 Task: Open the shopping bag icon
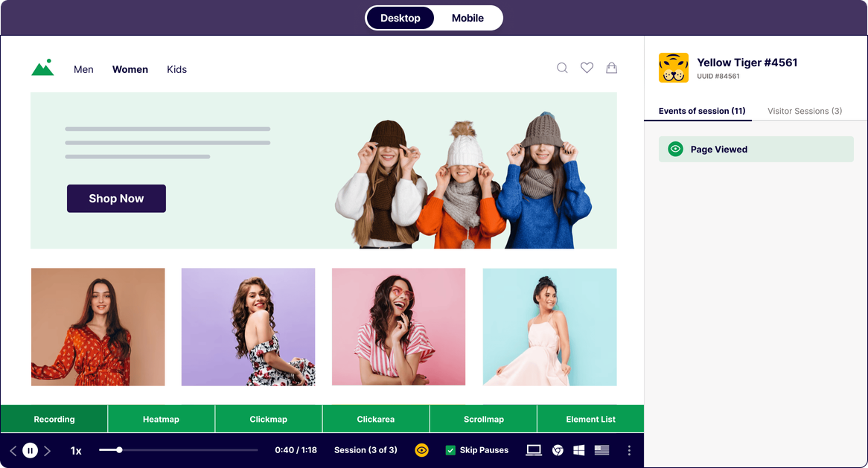(x=611, y=68)
